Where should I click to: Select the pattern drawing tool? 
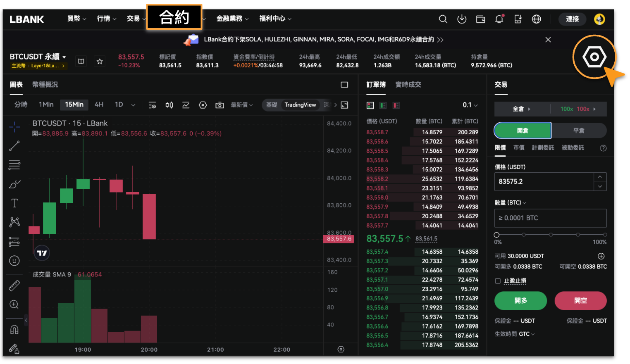(x=14, y=222)
